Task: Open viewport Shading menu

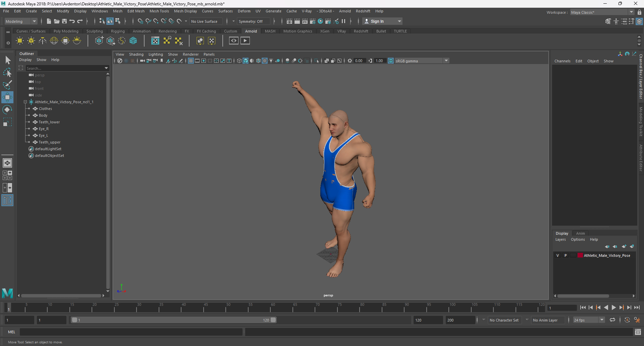Action: point(136,54)
